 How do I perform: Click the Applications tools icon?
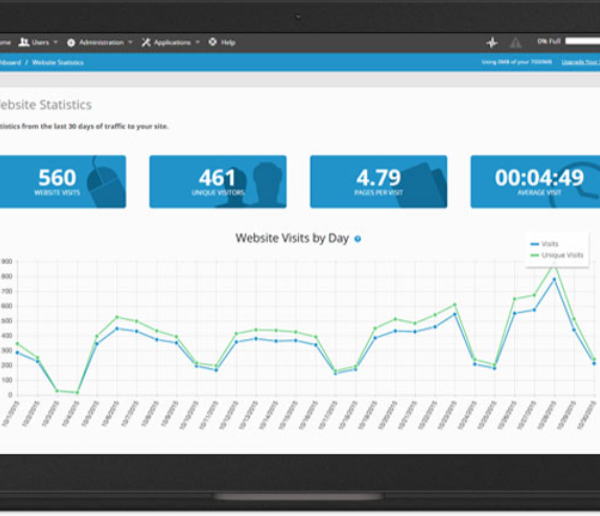146,42
